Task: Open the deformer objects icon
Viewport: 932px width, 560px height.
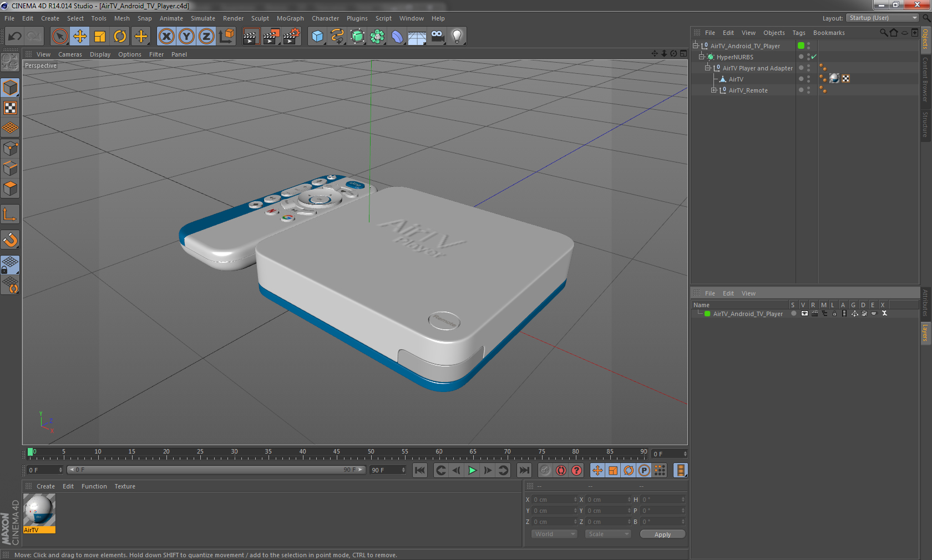Action: coord(397,37)
